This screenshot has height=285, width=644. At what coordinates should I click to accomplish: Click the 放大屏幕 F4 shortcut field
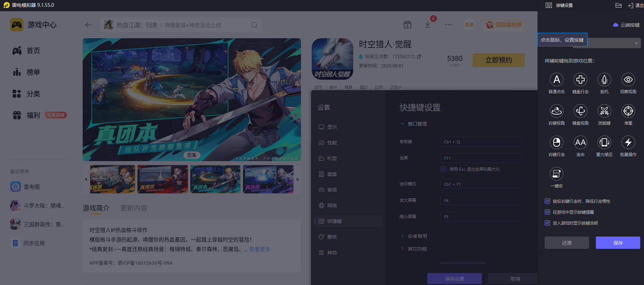pos(481,200)
